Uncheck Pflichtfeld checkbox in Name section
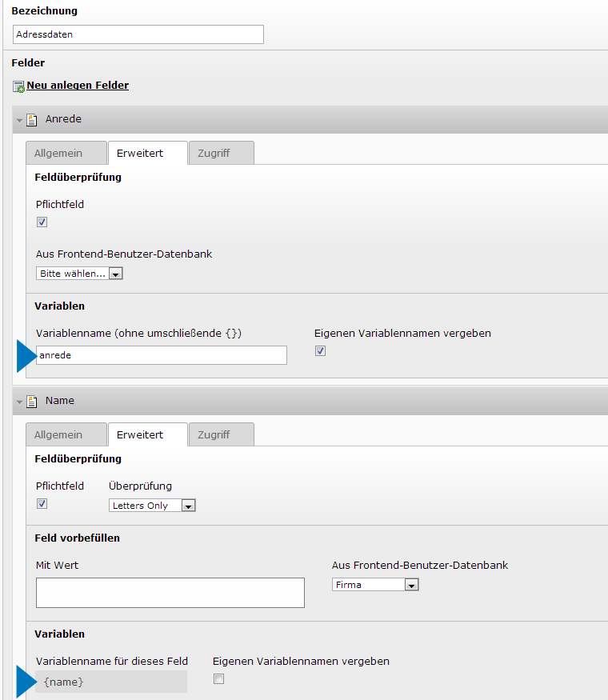Screen dimensions: 608x700 [42, 504]
